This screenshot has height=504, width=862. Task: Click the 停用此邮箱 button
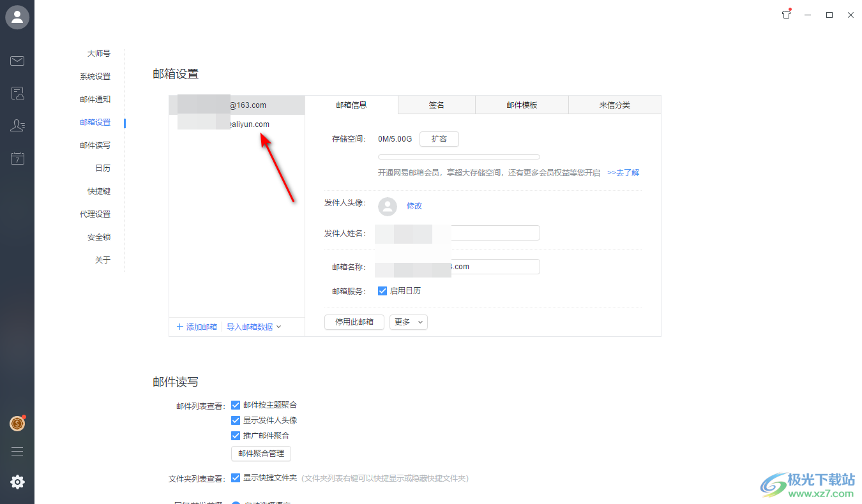[x=354, y=322]
